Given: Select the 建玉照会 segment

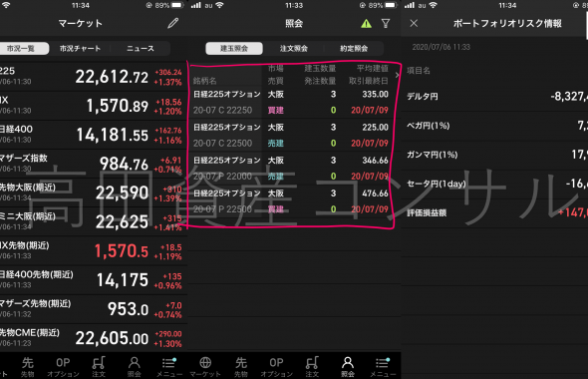Looking at the screenshot, I should (x=234, y=49).
